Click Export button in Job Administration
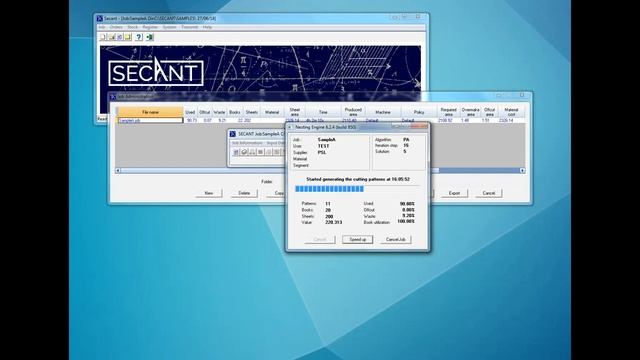 (x=454, y=193)
